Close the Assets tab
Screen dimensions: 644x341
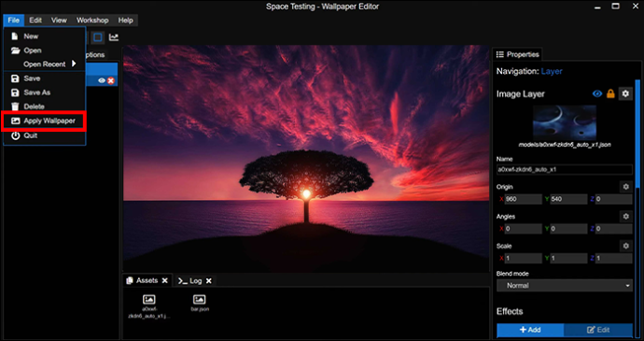164,280
